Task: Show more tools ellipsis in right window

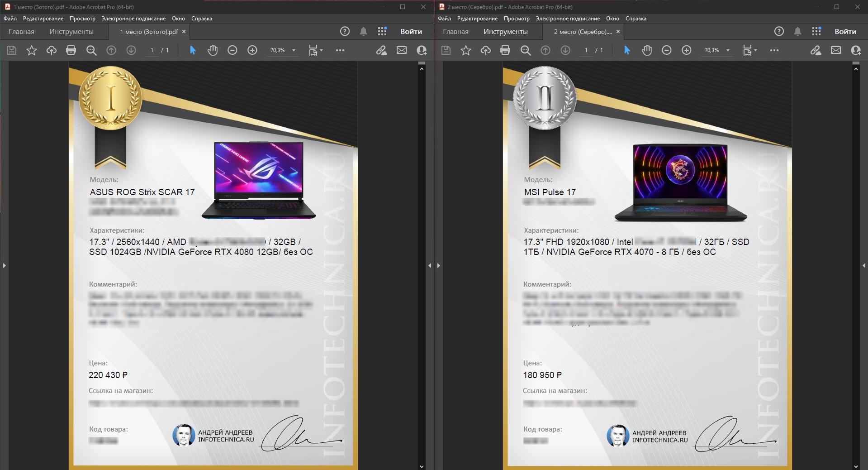Action: [774, 50]
